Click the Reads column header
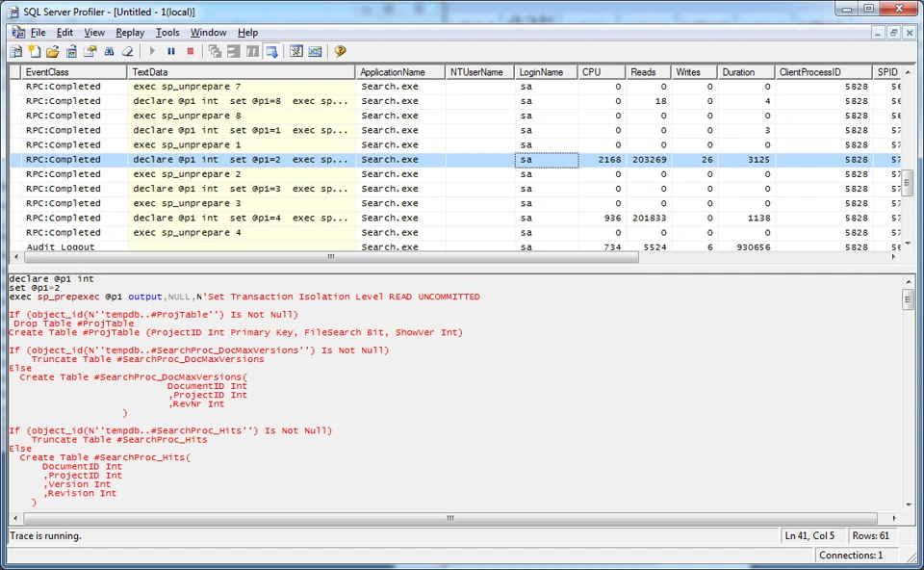The height and width of the screenshot is (570, 924). click(x=648, y=72)
